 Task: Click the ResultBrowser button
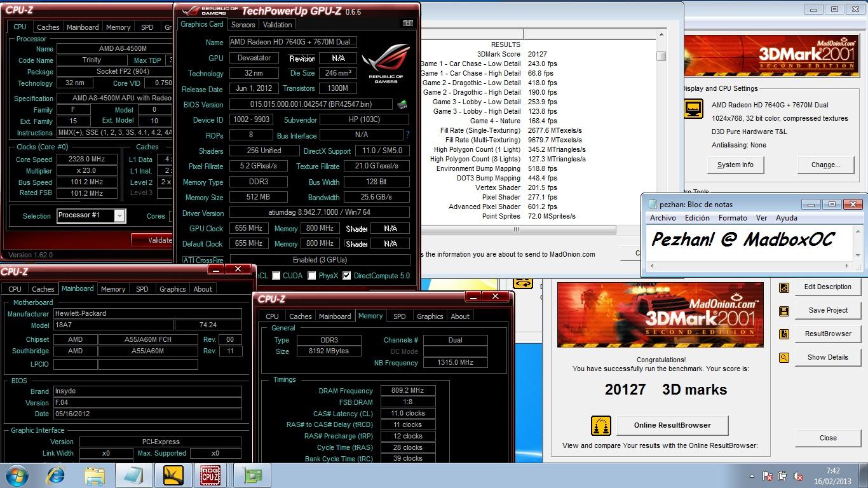tap(827, 334)
